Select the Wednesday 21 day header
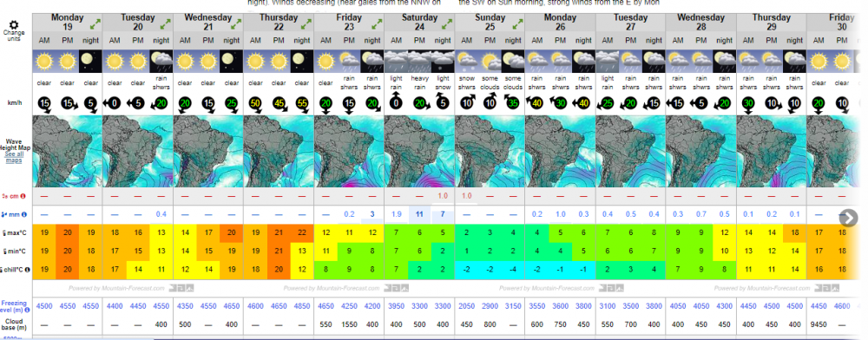 (x=208, y=22)
